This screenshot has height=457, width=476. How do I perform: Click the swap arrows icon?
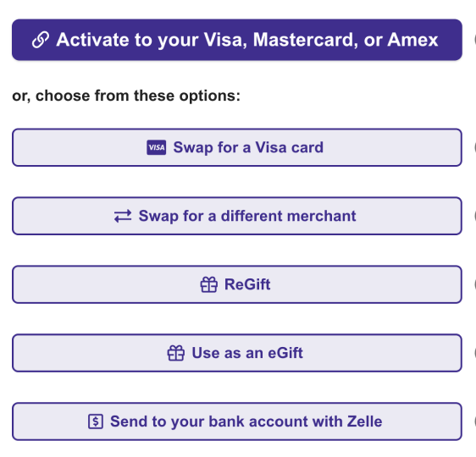[x=123, y=216]
